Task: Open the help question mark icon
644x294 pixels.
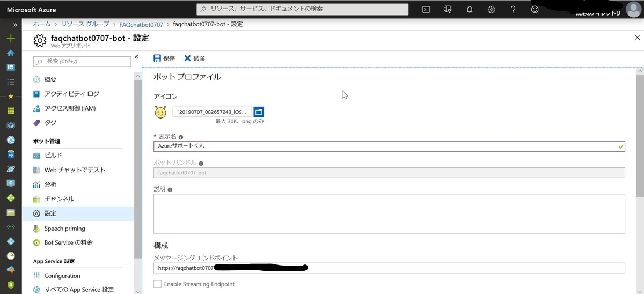Action: (513, 9)
